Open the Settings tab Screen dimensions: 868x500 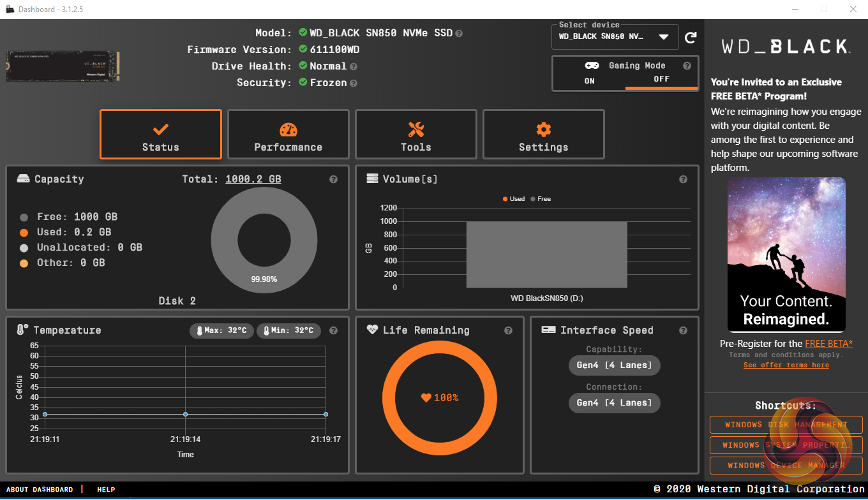[x=543, y=135]
